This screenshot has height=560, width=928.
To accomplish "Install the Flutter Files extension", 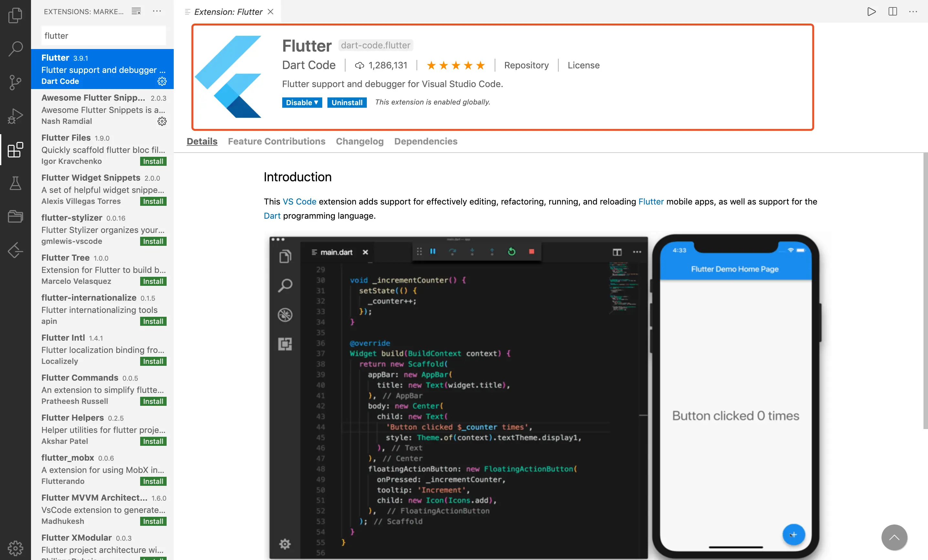I will 153,161.
